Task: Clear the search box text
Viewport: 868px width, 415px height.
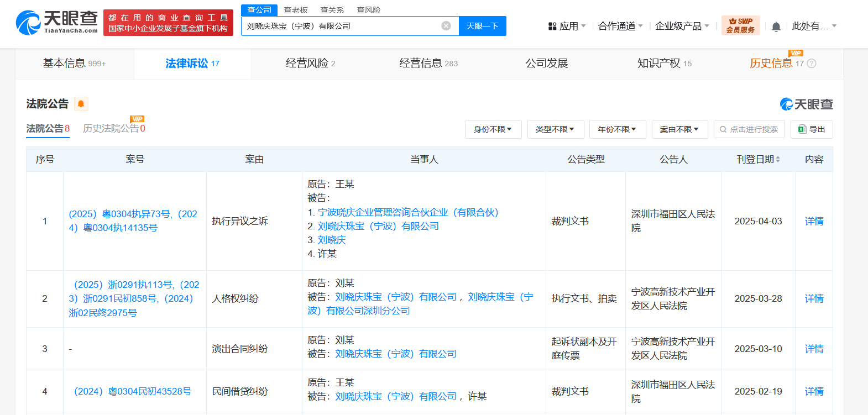Action: (x=446, y=26)
